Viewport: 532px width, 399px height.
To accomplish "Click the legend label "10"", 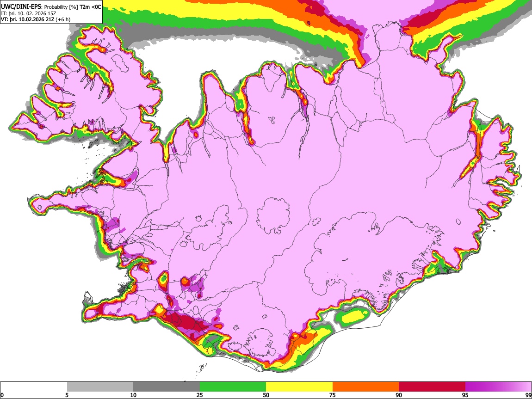I will point(133,395).
